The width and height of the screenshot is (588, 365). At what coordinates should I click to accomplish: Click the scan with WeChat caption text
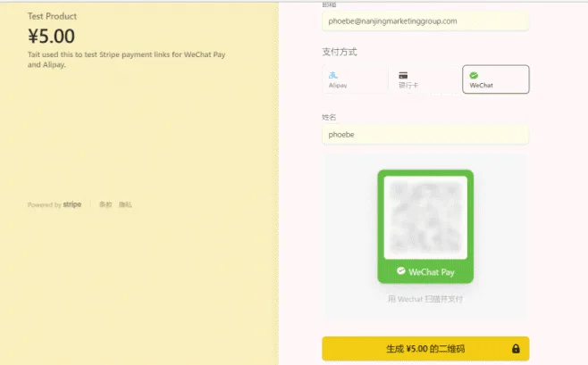[425, 299]
